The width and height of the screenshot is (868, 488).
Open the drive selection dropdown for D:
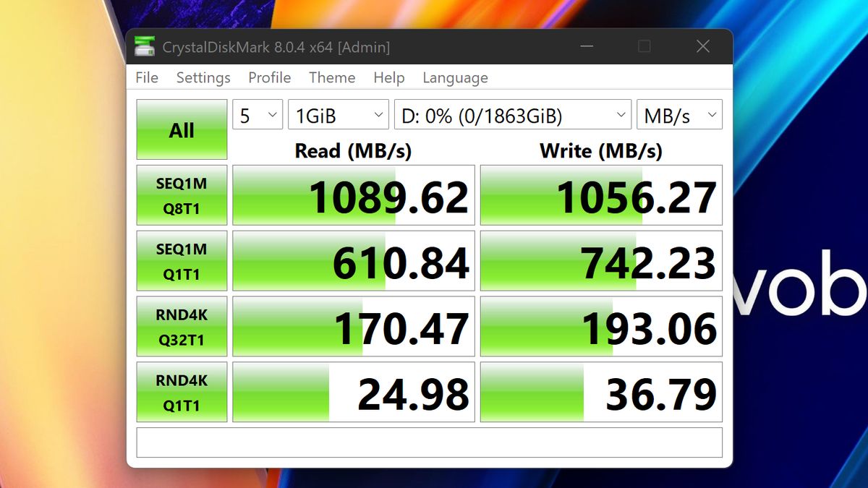[512, 114]
